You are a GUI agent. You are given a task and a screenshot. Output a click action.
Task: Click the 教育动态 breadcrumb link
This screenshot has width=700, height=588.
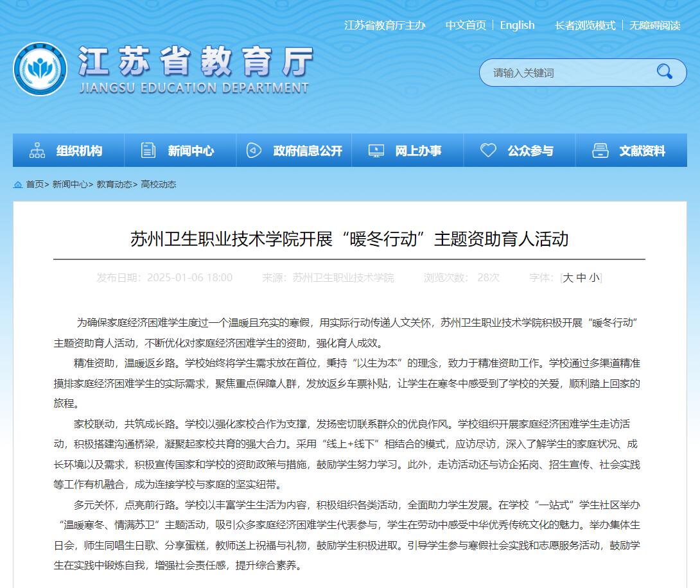114,184
